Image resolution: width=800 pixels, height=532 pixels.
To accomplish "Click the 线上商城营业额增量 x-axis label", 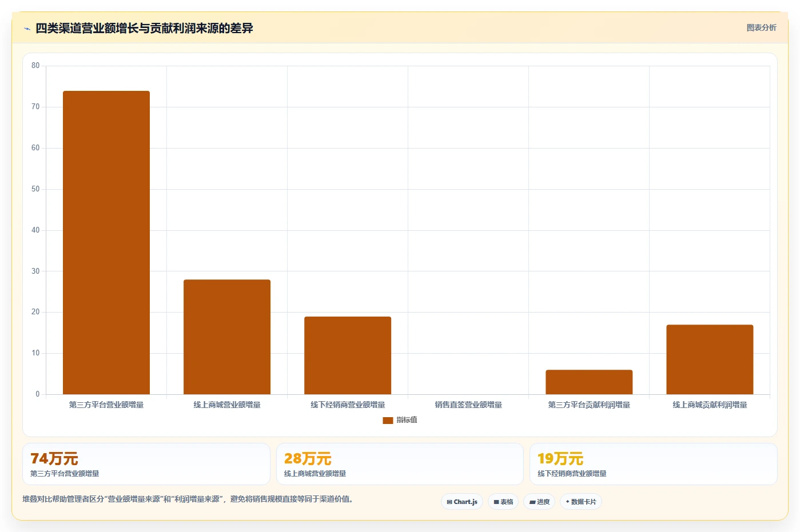I will [x=227, y=405].
